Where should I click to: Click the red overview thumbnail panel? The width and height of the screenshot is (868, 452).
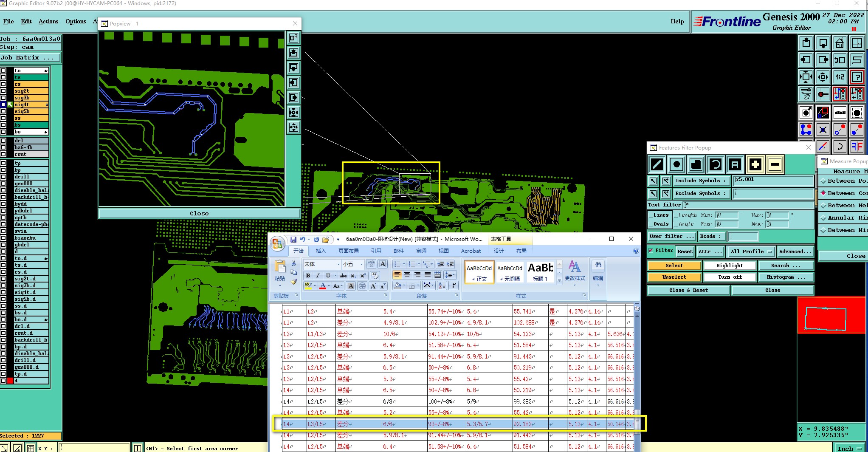pyautogui.click(x=831, y=315)
